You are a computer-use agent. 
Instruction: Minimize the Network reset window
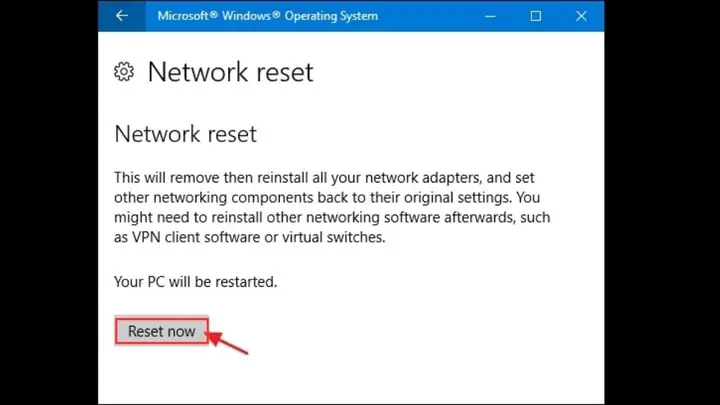point(490,16)
